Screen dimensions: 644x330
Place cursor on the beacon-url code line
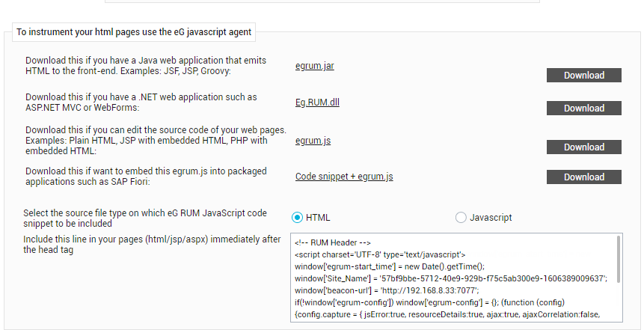click(387, 290)
